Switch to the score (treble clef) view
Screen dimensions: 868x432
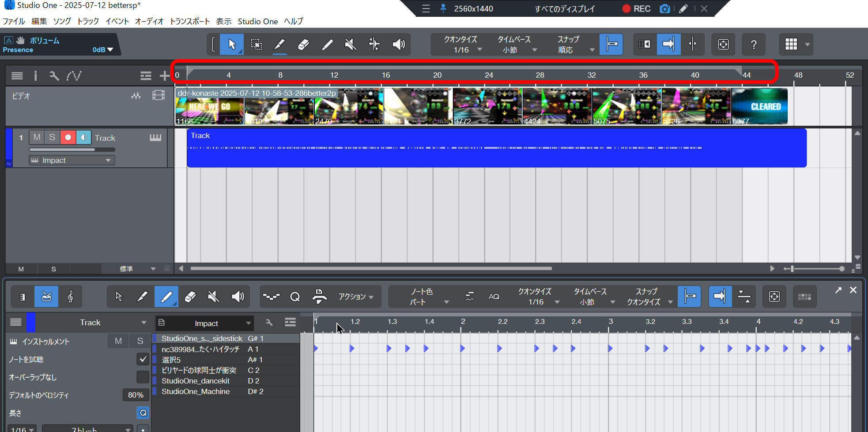coord(70,297)
